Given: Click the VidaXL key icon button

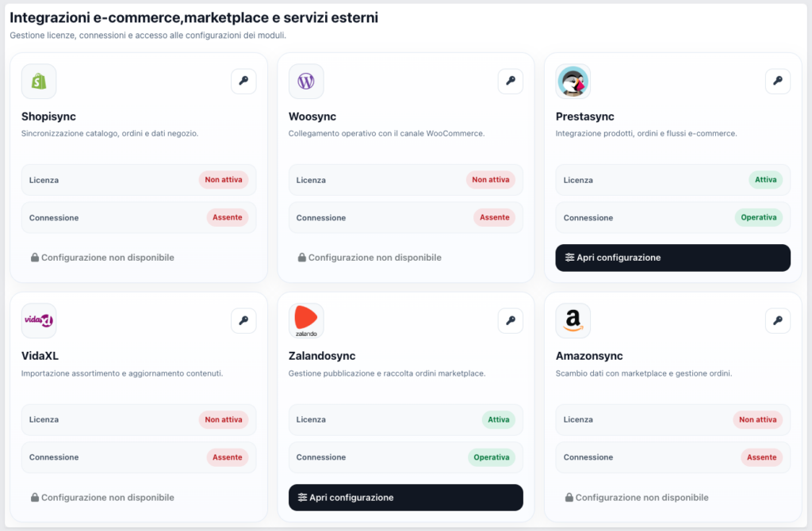Looking at the screenshot, I should (x=243, y=320).
